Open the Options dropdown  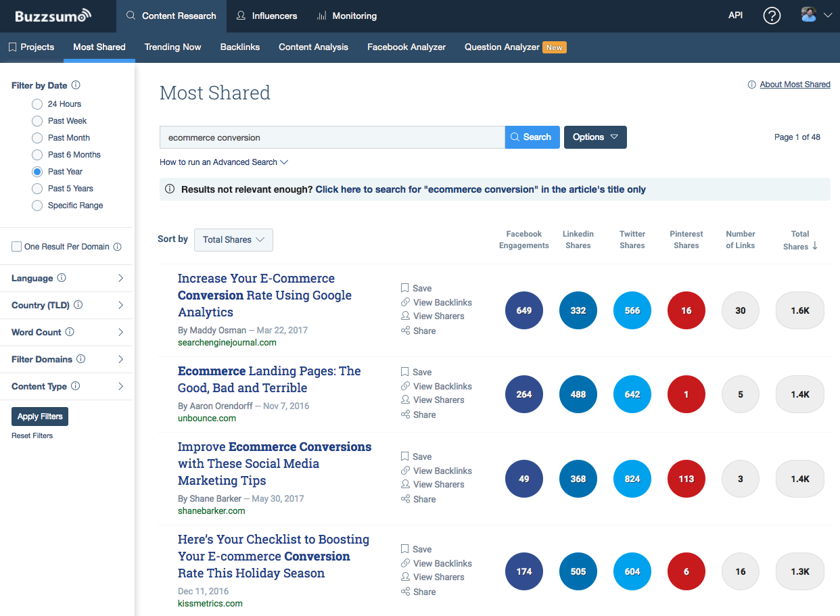[595, 137]
